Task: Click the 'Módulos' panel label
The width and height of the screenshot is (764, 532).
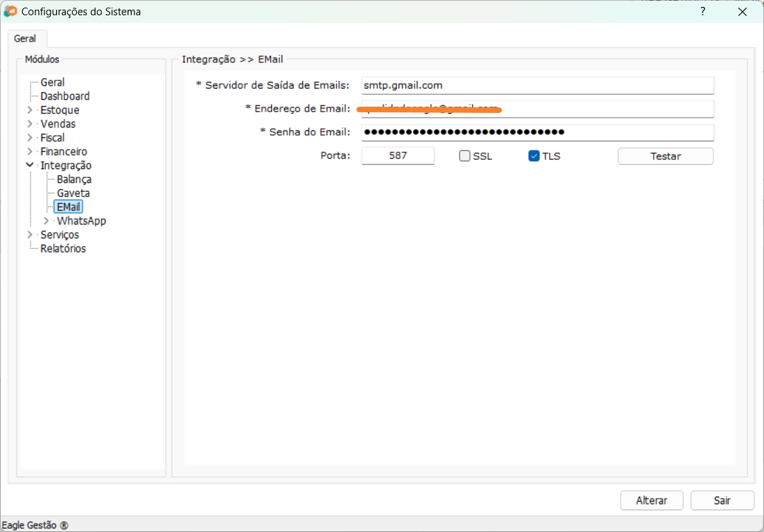Action: [42, 60]
